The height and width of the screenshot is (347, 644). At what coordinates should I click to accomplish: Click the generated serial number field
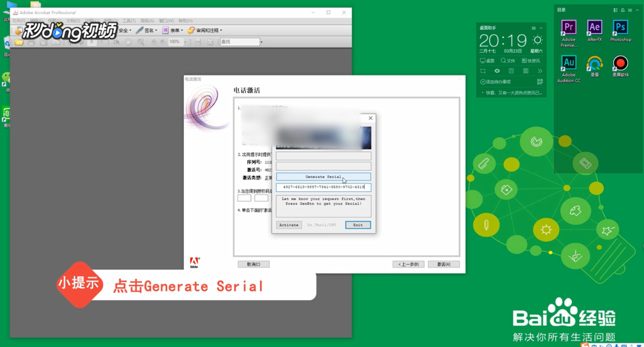(323, 187)
